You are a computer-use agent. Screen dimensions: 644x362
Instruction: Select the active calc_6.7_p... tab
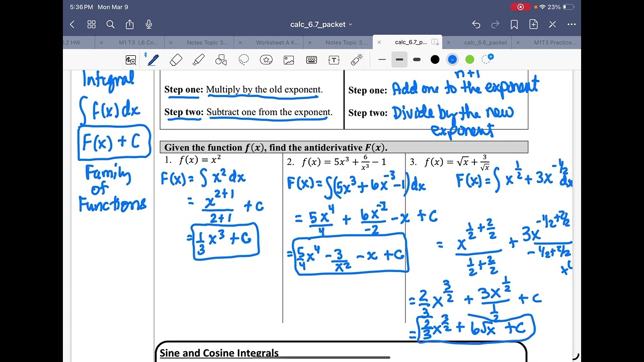(411, 43)
